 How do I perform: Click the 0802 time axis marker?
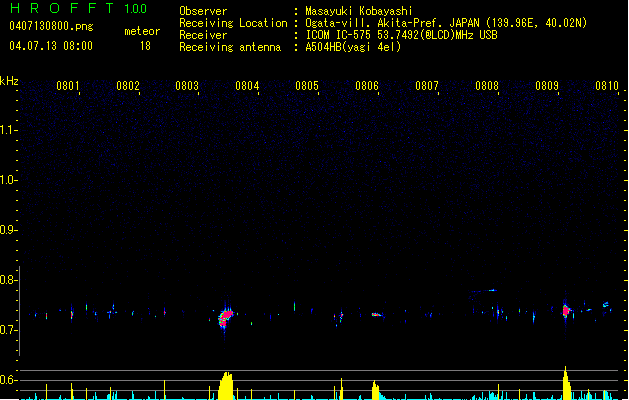(x=128, y=86)
